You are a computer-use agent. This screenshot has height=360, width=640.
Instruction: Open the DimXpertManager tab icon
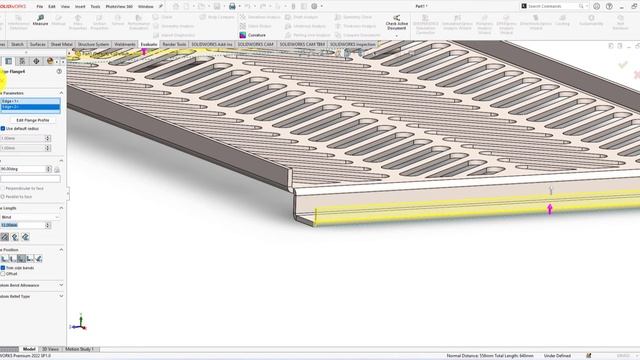coord(36,61)
